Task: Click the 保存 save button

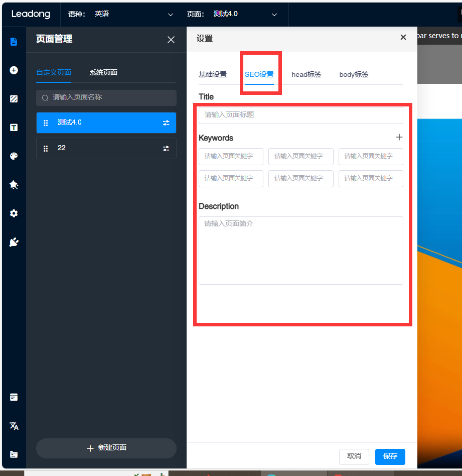Action: coord(390,456)
